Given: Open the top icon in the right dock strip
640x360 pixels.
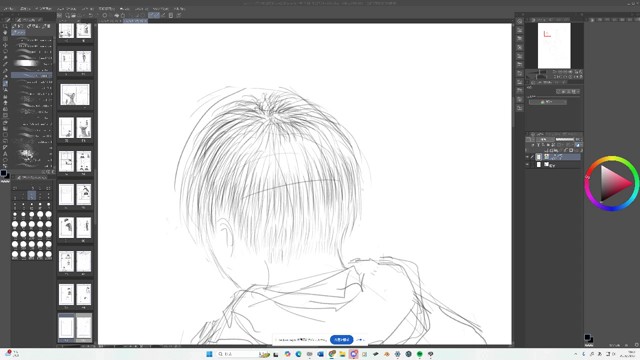Looking at the screenshot, I should 519,21.
